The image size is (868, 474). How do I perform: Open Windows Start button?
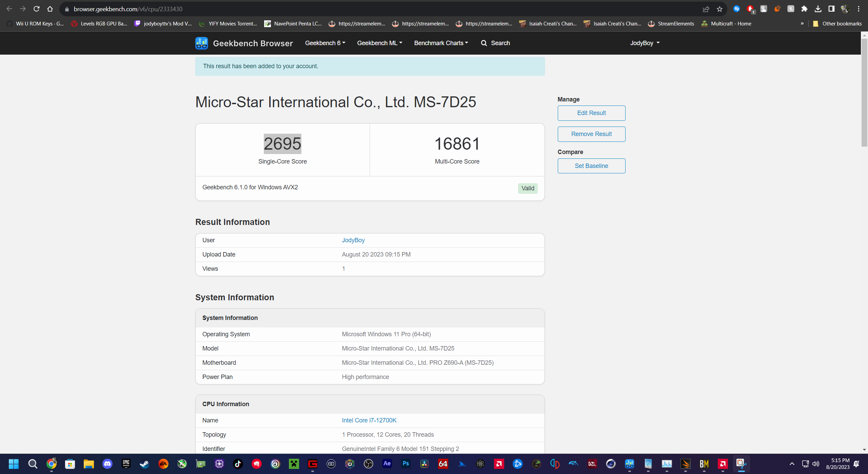[14, 463]
